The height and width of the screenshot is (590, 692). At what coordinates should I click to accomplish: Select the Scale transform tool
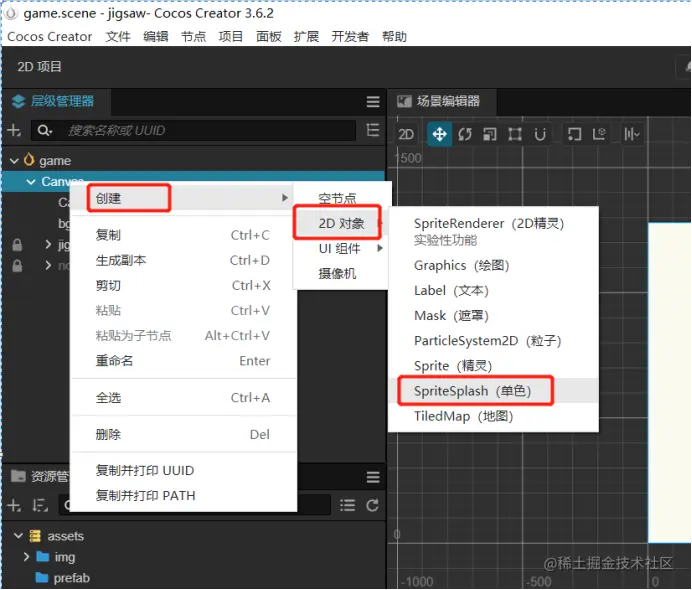489,134
